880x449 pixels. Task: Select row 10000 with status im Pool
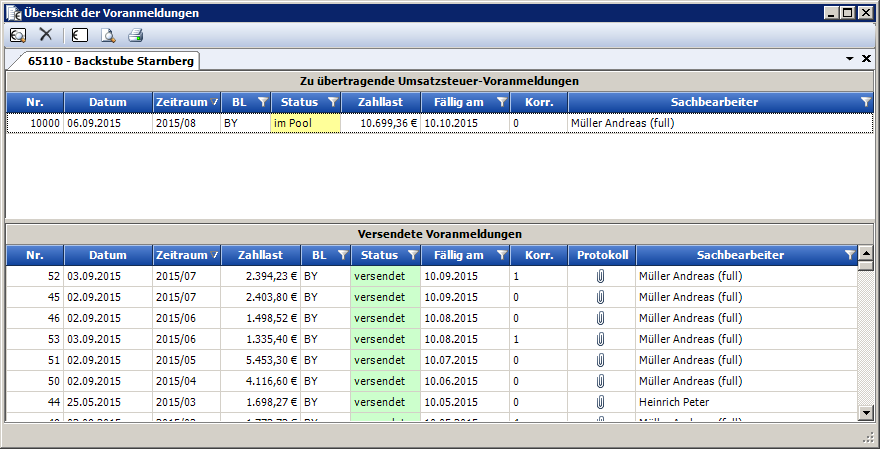(300, 123)
